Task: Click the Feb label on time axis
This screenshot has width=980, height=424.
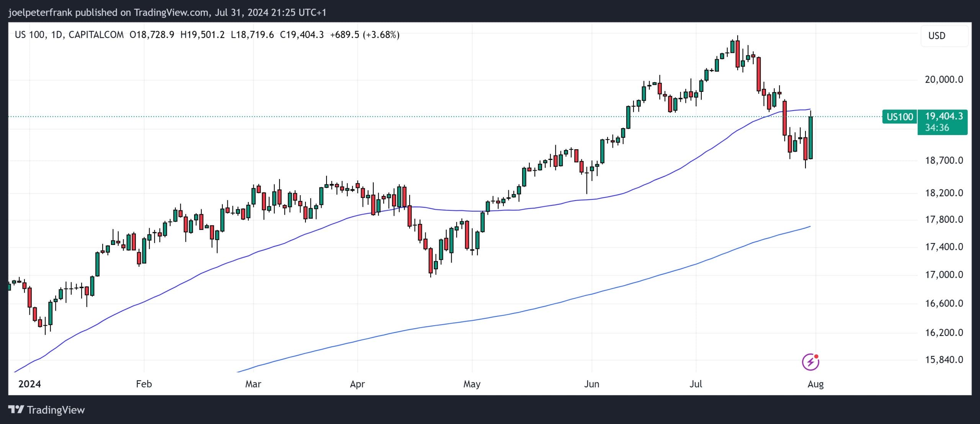Action: tap(144, 384)
